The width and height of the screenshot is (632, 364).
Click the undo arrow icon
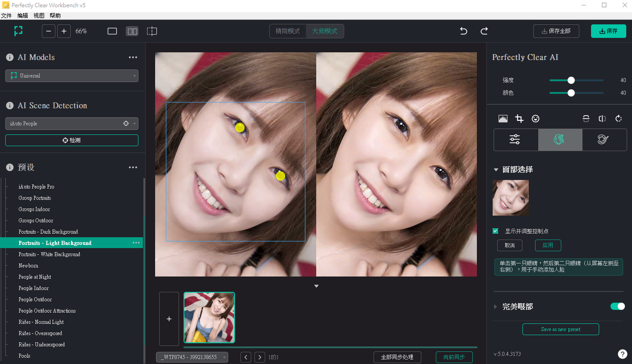(463, 31)
